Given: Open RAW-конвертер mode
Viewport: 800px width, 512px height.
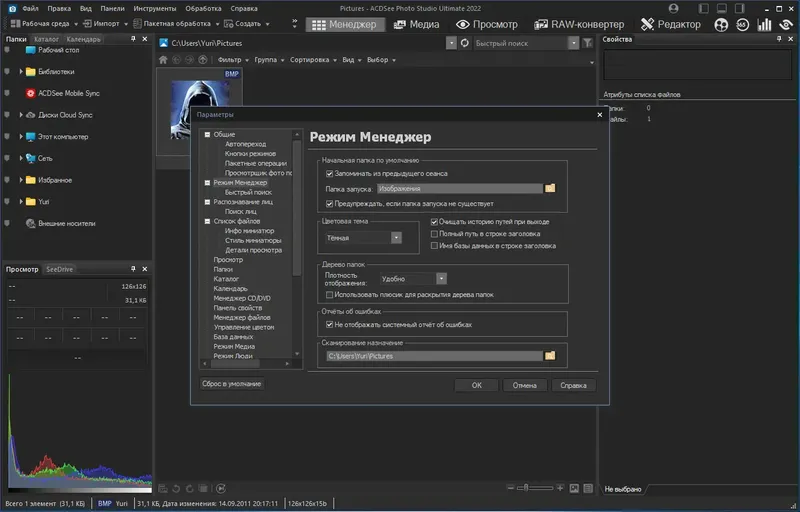Looking at the screenshot, I should pyautogui.click(x=579, y=24).
